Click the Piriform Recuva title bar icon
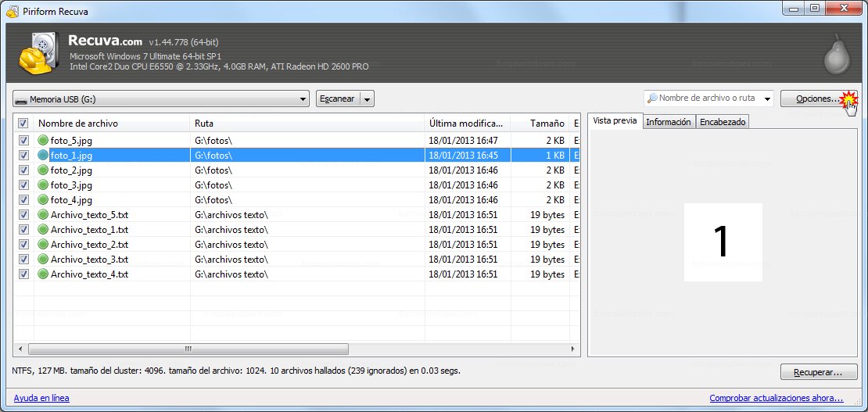 (13, 11)
